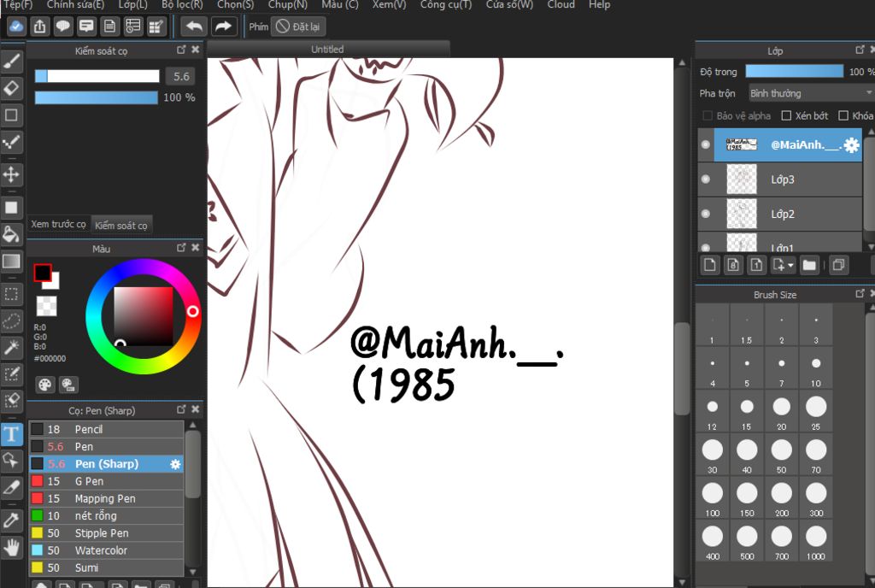Screen dimensions: 875x588
Task: Click the transparent color swatch
Action: 46,306
